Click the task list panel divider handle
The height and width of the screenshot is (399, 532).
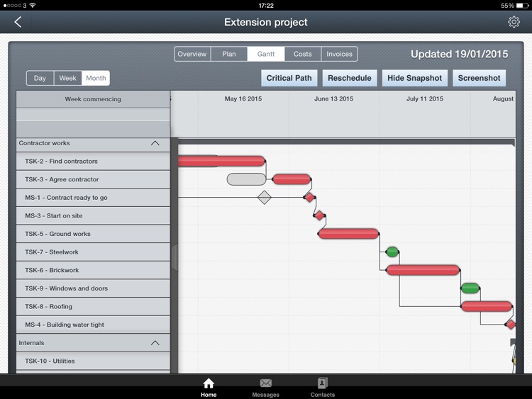click(174, 258)
